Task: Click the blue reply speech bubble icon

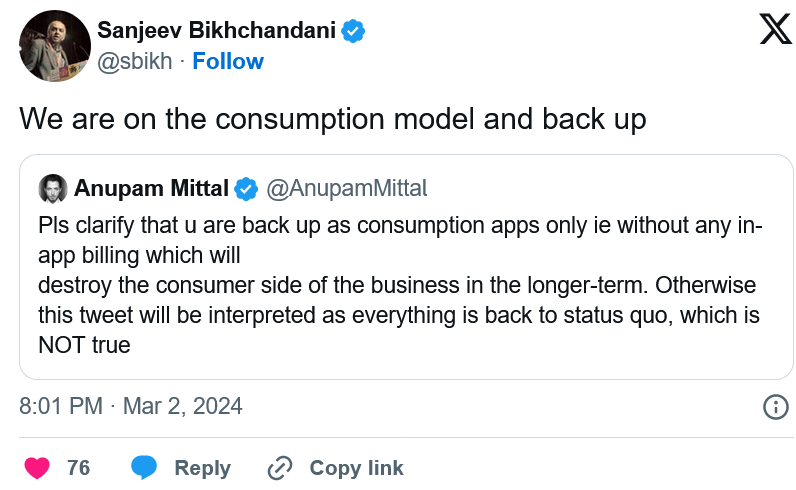Action: [x=144, y=468]
